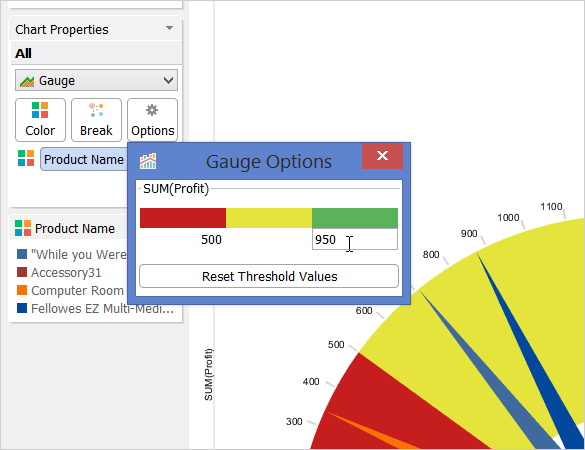585x450 pixels.
Task: Click the 1100 gauge axis label
Action: [551, 206]
